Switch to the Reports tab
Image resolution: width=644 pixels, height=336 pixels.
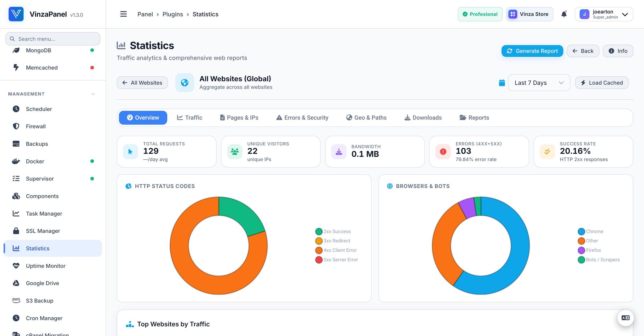coord(474,117)
